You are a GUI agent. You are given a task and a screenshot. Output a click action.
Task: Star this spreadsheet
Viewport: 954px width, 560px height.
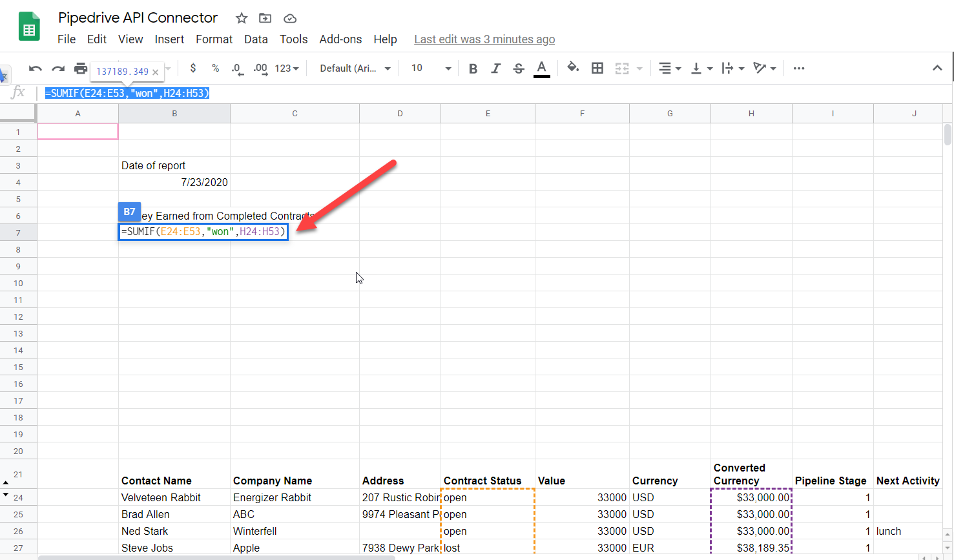tap(241, 18)
